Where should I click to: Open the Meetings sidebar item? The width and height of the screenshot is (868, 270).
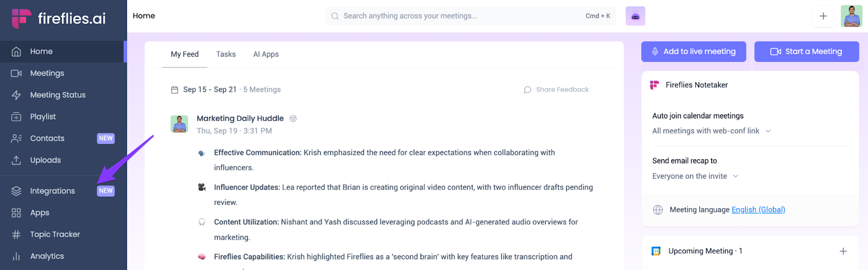47,73
